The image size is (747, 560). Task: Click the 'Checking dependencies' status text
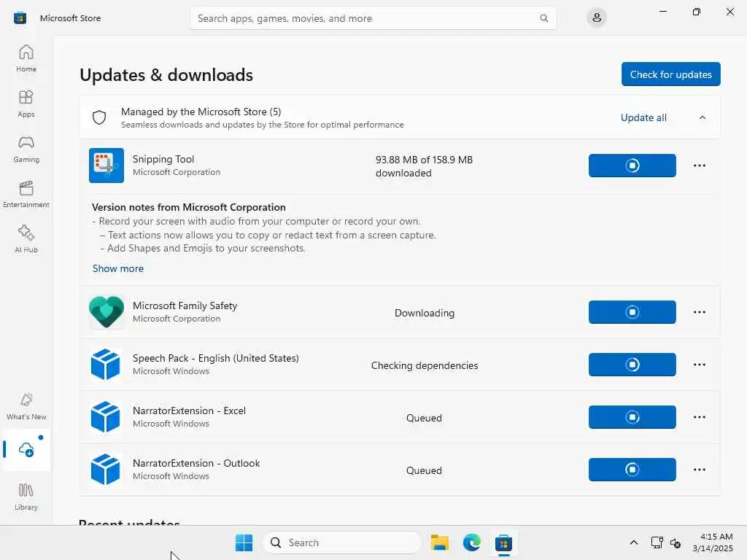425,365
